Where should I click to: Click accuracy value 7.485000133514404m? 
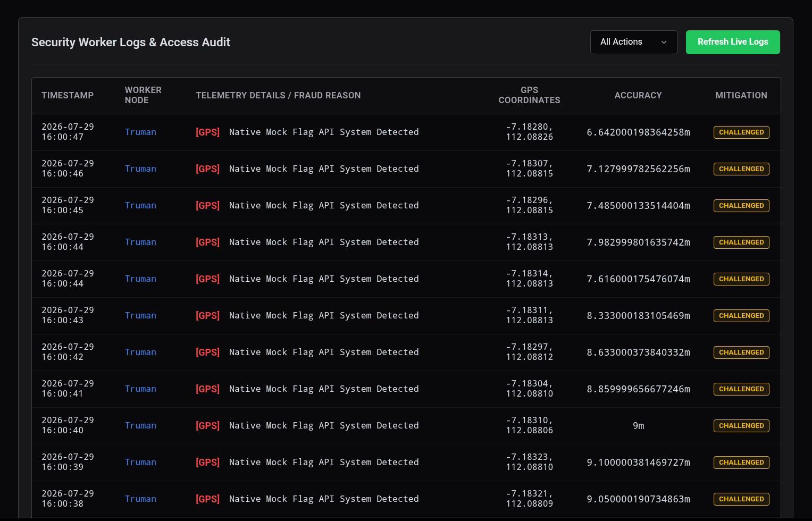point(638,205)
